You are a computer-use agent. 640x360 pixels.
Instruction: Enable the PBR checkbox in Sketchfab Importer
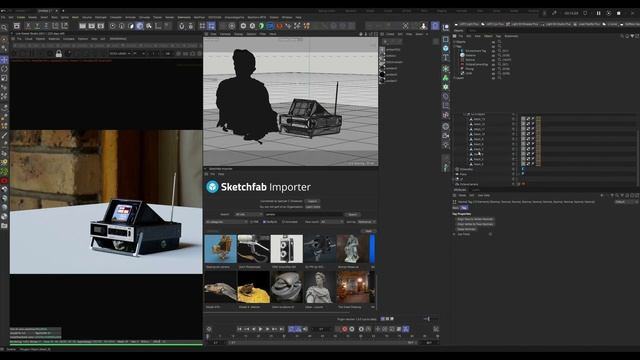251,222
